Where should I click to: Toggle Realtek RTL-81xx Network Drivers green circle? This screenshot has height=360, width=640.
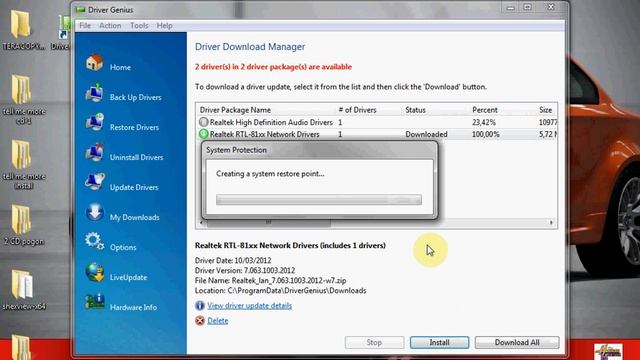coord(203,134)
